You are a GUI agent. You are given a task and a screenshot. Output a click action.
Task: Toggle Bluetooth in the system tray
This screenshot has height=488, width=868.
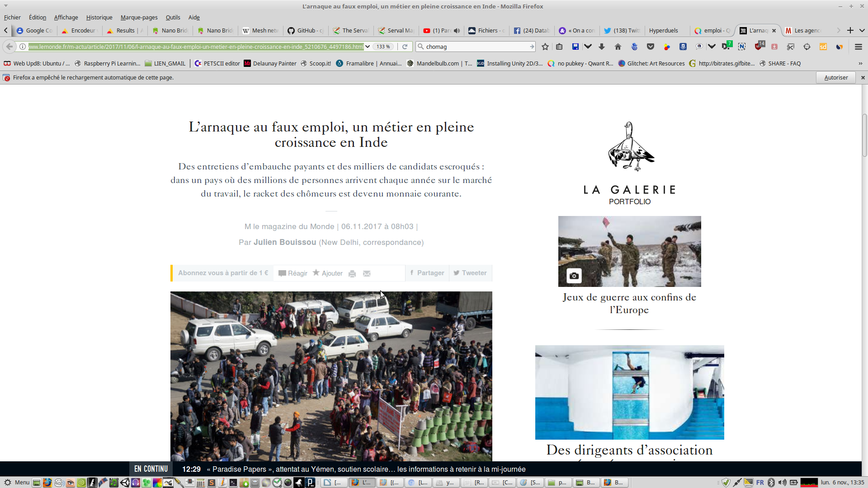(x=771, y=483)
